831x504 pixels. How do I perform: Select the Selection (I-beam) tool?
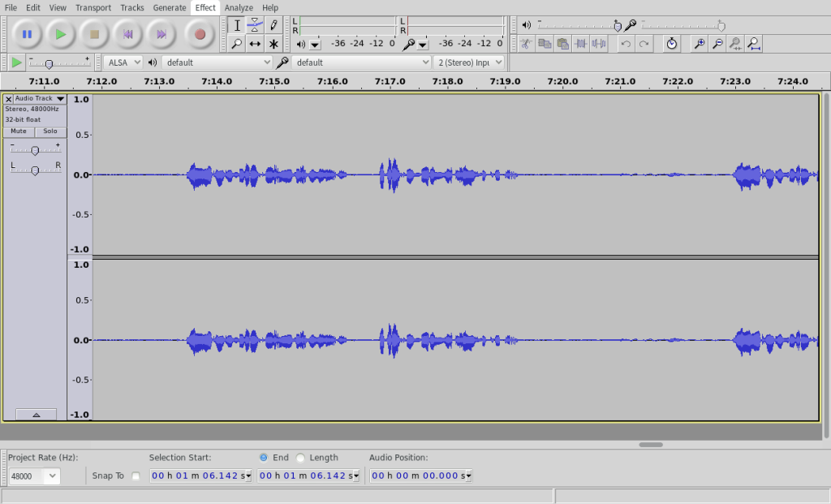pyautogui.click(x=237, y=25)
